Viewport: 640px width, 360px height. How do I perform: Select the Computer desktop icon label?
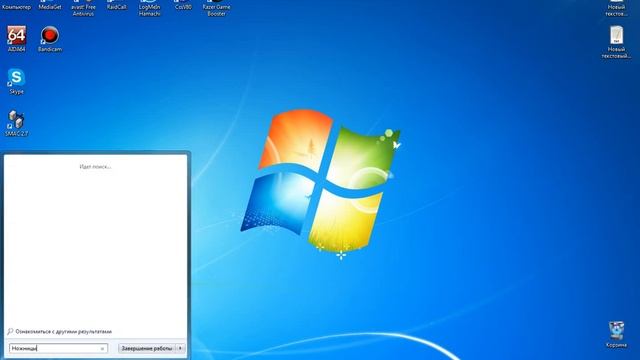click(16, 7)
